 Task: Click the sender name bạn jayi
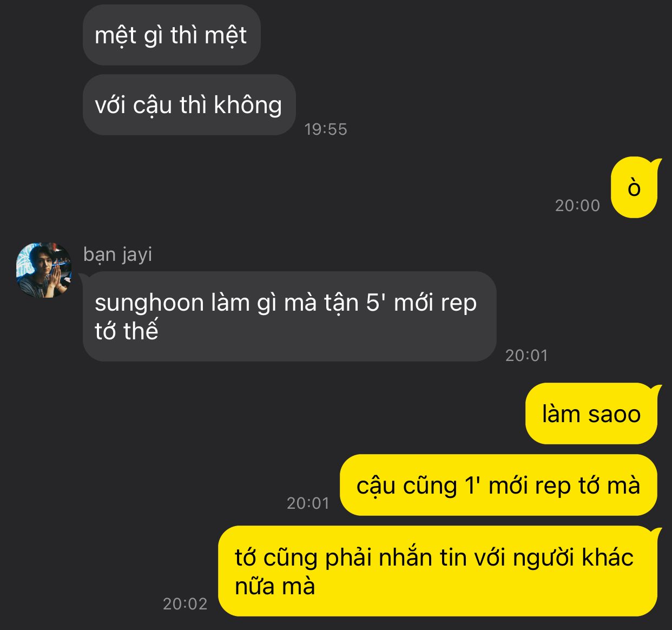tap(117, 254)
